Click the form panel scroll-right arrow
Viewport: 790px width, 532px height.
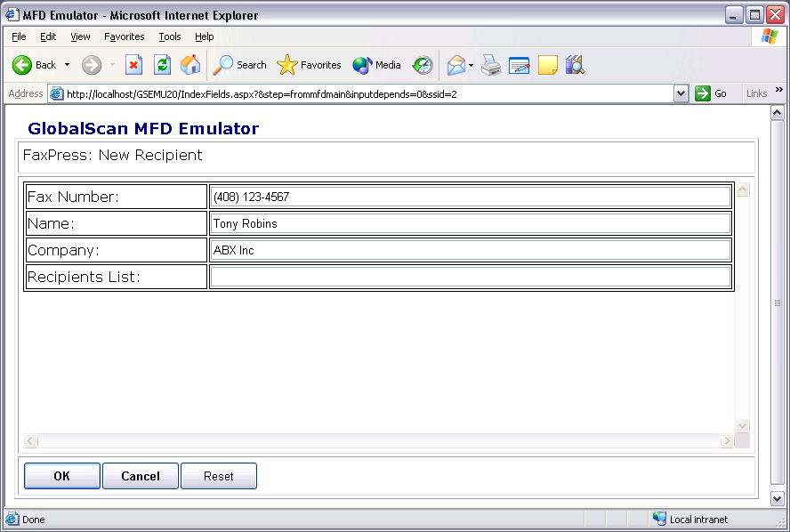point(727,441)
